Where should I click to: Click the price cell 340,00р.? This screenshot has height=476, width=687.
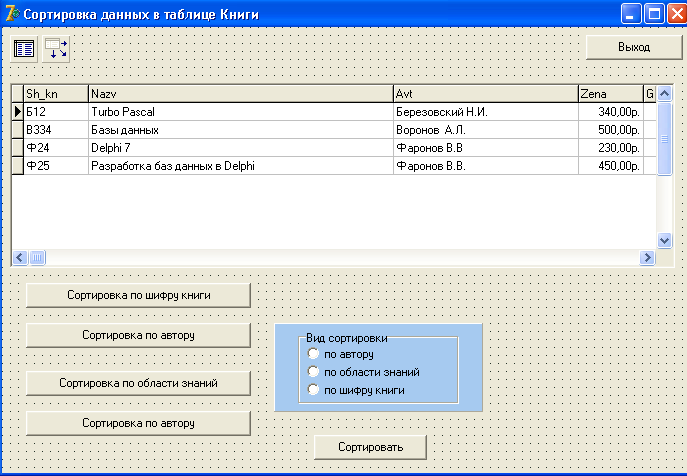tap(611, 112)
